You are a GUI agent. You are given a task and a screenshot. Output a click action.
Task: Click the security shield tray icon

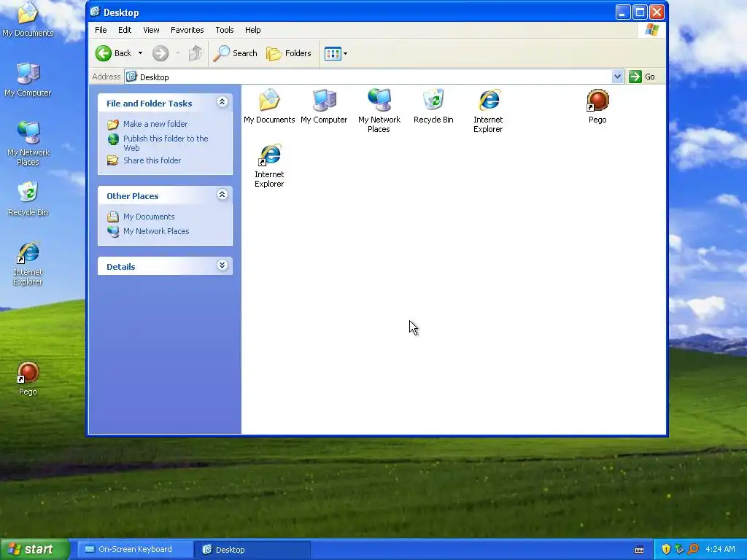(666, 549)
